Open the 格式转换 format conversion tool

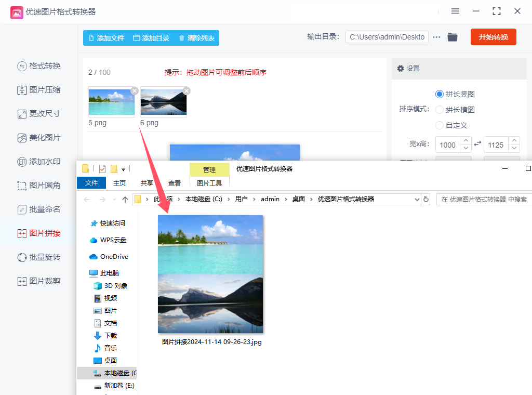[x=38, y=66]
